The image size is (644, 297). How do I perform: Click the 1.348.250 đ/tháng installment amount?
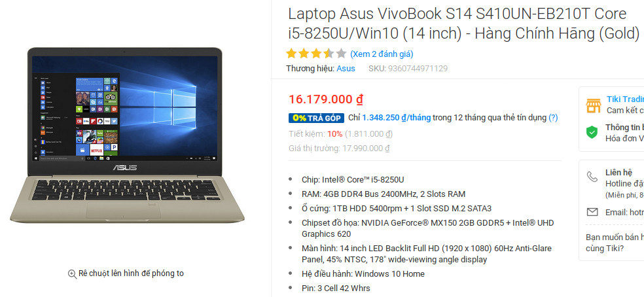[397, 118]
